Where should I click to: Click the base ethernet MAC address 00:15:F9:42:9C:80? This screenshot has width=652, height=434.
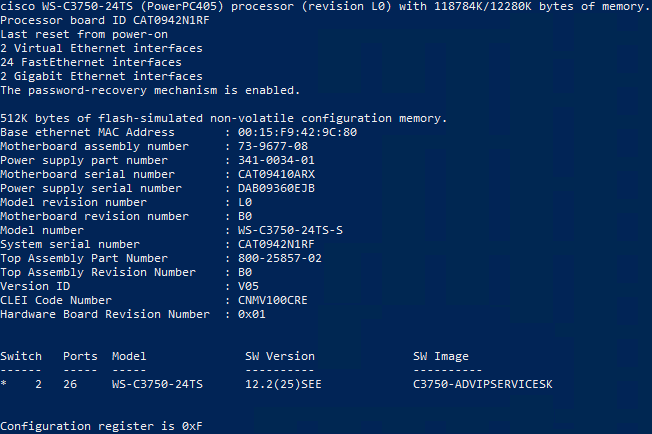click(x=297, y=132)
